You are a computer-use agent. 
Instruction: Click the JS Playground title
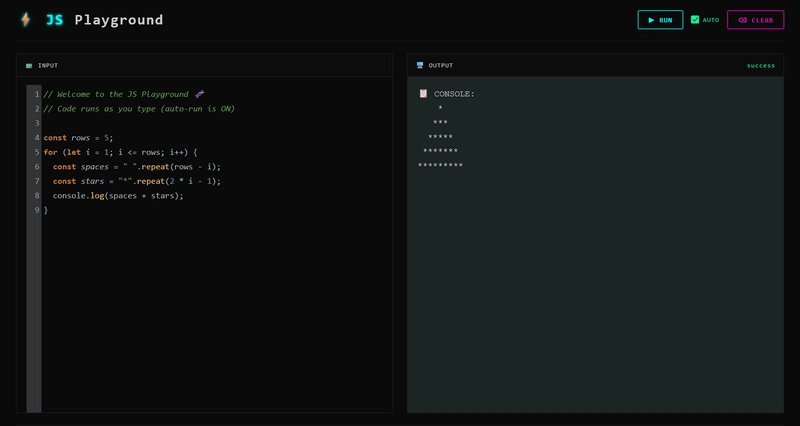(105, 20)
